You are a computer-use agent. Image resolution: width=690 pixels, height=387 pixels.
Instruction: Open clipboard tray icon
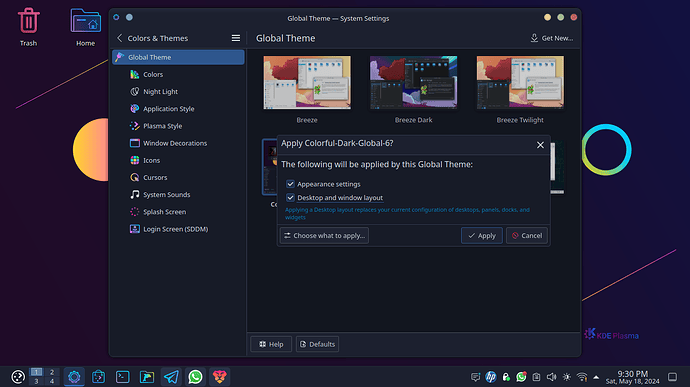click(x=536, y=377)
